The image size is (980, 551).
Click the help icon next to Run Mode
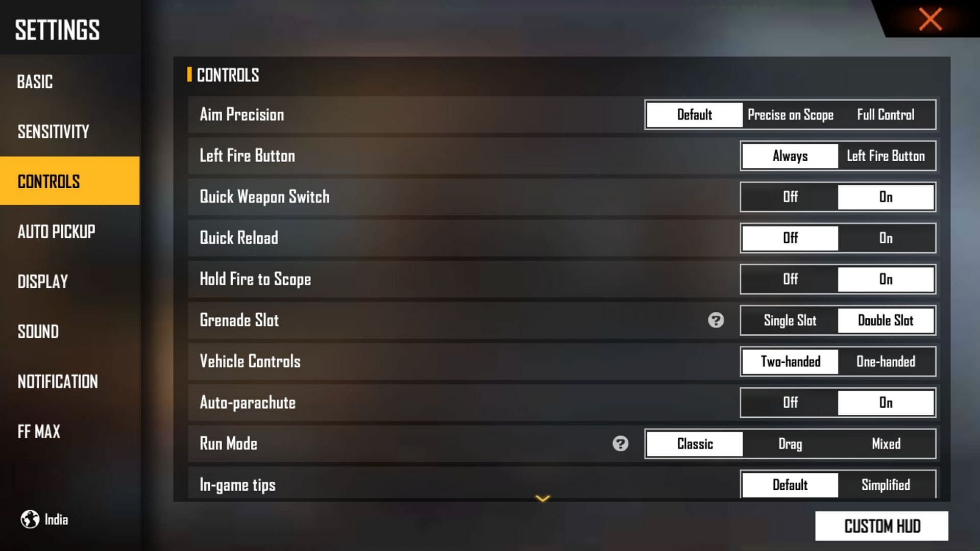pos(621,443)
